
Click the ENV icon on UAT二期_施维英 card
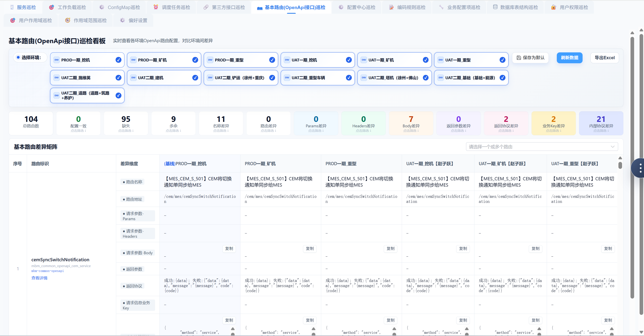coord(57,78)
